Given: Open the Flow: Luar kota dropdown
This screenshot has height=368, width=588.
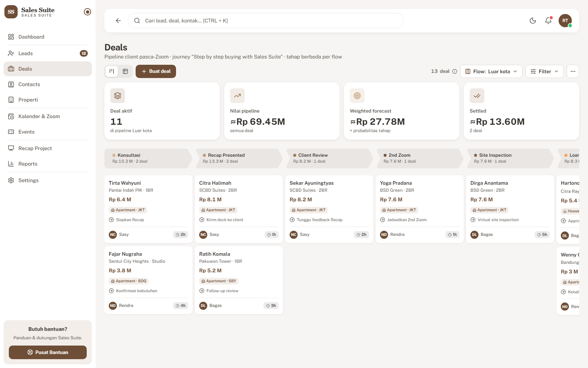Looking at the screenshot, I should click(491, 71).
